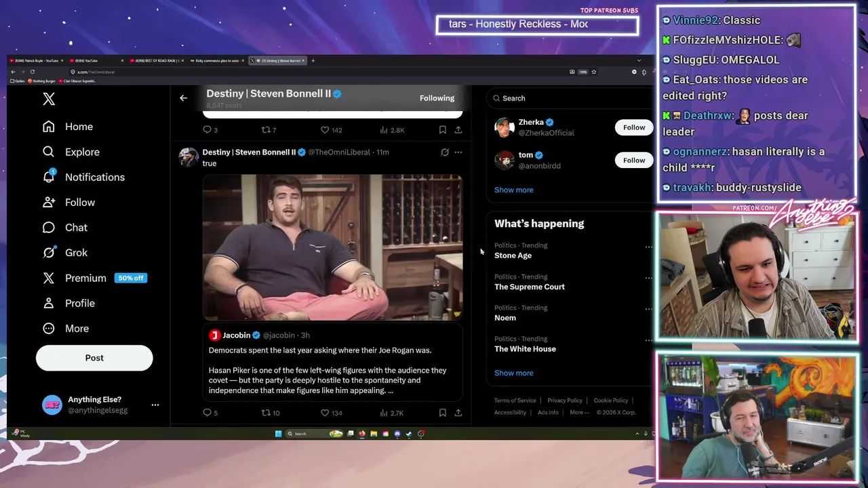Show more trending topics
Image resolution: width=868 pixels, height=488 pixels.
click(x=513, y=373)
